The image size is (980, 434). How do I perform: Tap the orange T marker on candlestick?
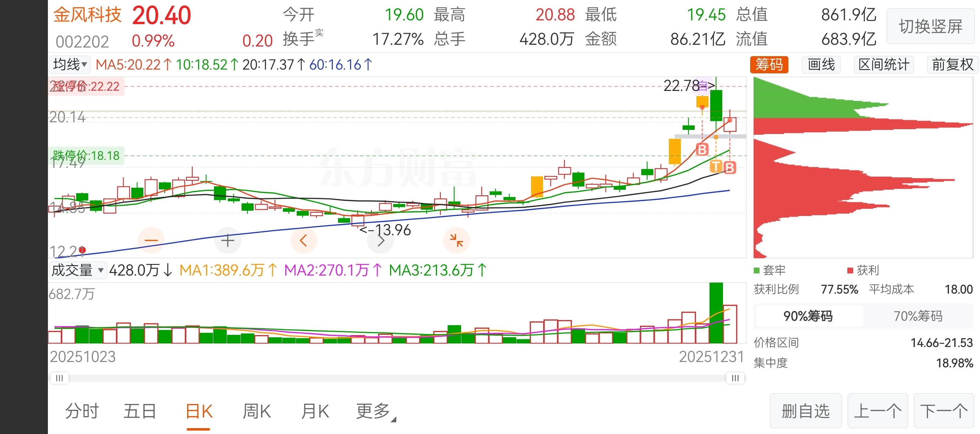(x=716, y=166)
